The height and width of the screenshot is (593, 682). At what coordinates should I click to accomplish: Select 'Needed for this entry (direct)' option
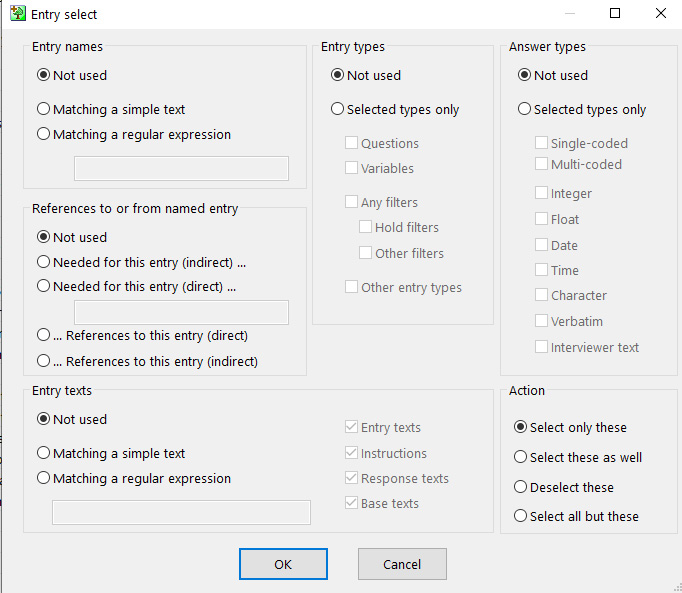click(x=43, y=286)
